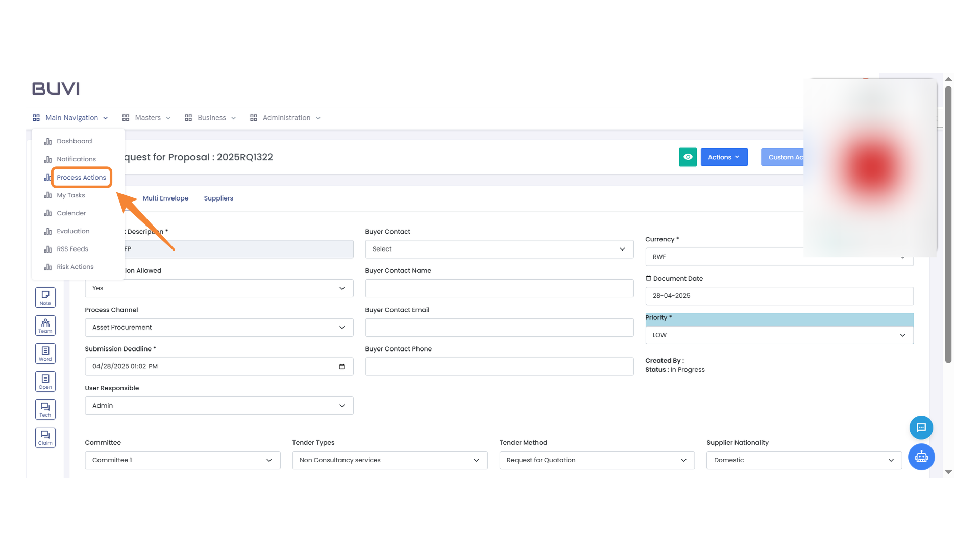The height and width of the screenshot is (551, 980).
Task: Open the Tender Method dropdown
Action: pyautogui.click(x=596, y=460)
